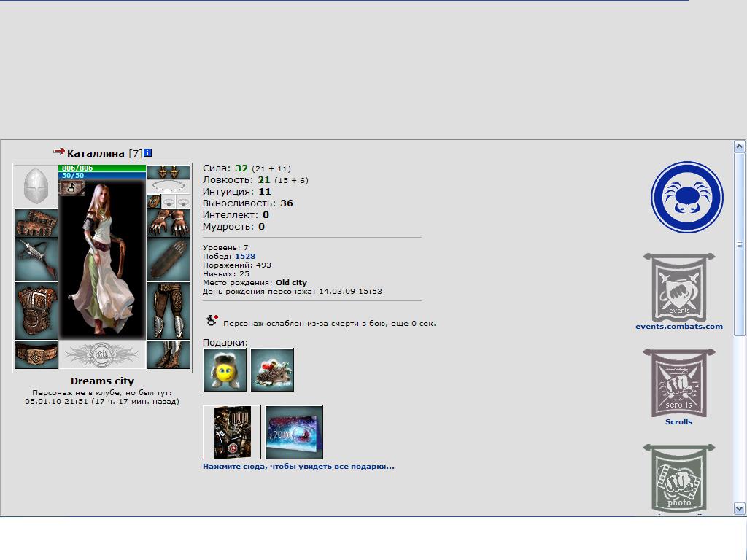Click the level indicator [7] next to name
The image size is (747, 560).
[x=135, y=153]
